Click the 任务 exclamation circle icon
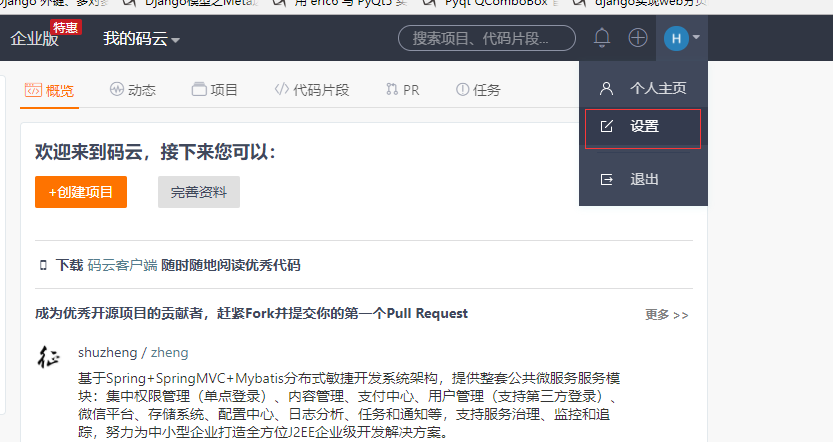Image resolution: width=833 pixels, height=442 pixels. 463,89
